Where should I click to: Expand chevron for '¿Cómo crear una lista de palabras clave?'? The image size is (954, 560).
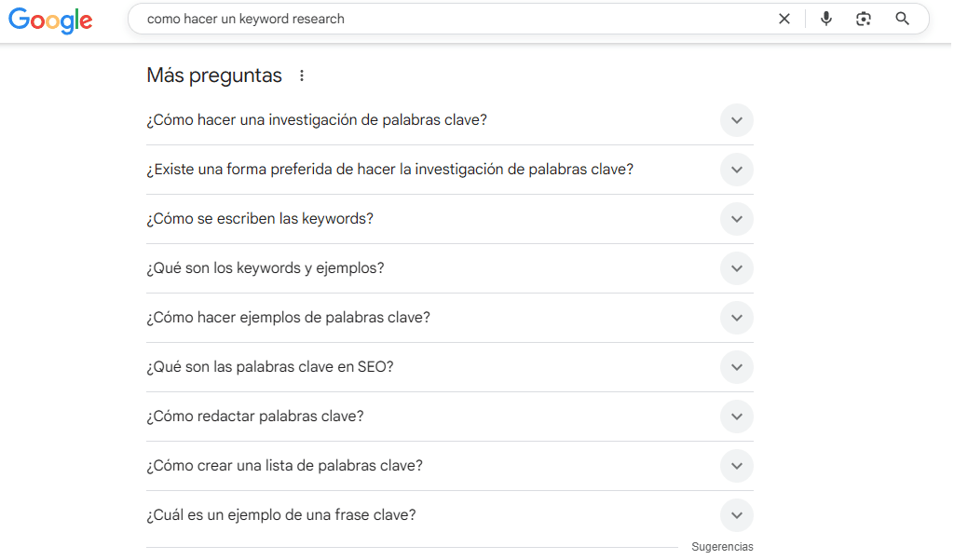point(737,466)
